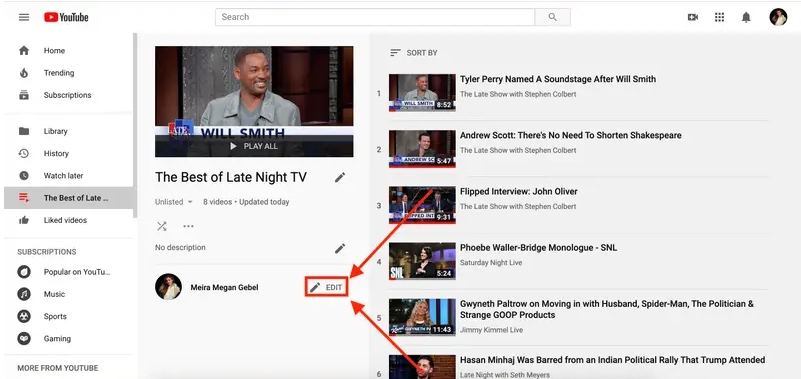
Task: Click PLAY ALL on playlist cover
Action: click(254, 146)
